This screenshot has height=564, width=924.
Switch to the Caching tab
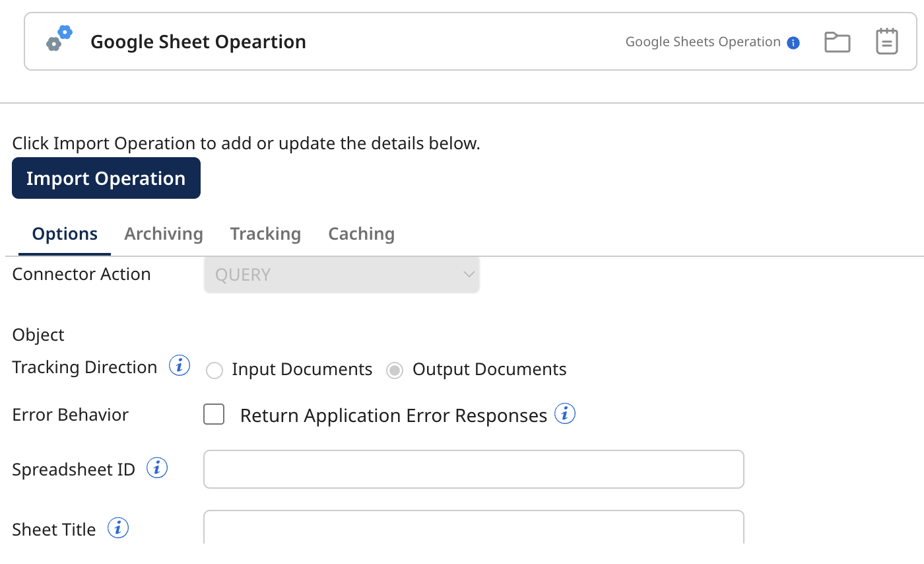[361, 233]
